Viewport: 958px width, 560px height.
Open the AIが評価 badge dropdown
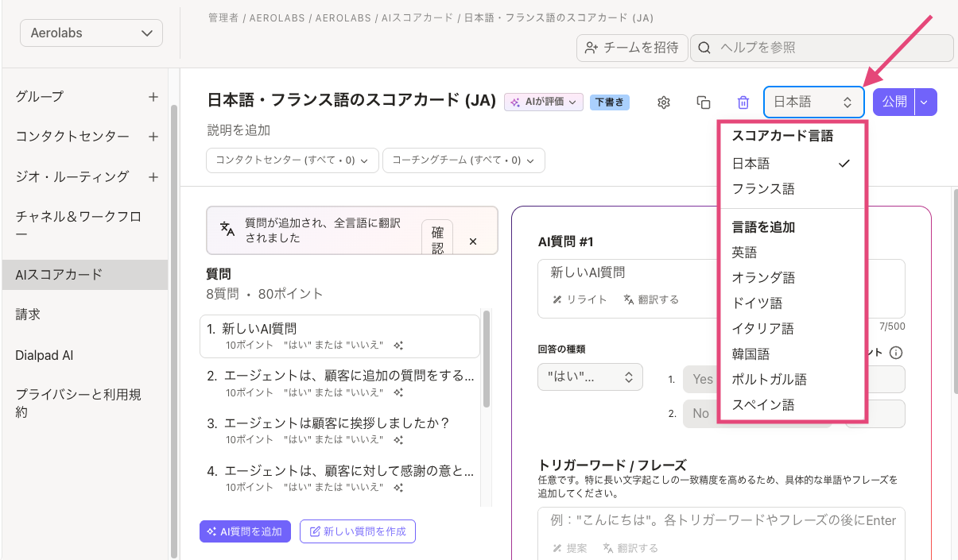(544, 102)
